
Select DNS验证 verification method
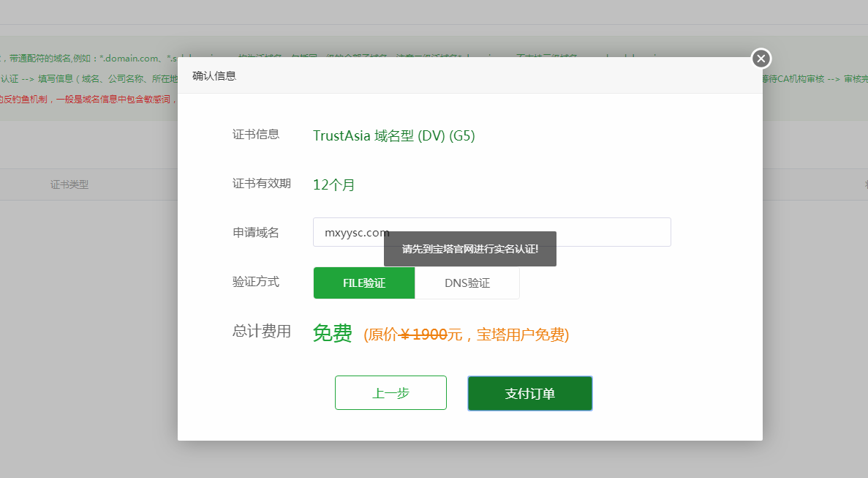467,283
